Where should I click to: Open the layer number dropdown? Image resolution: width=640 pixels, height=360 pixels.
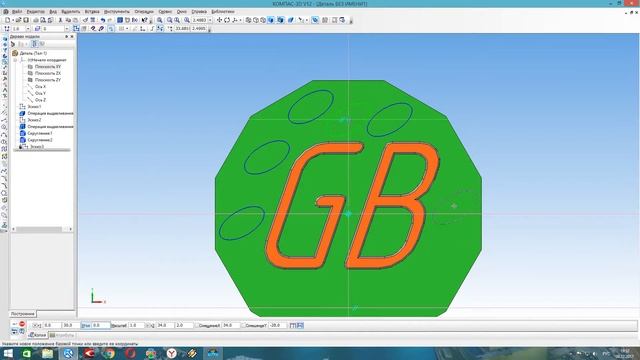[67, 29]
